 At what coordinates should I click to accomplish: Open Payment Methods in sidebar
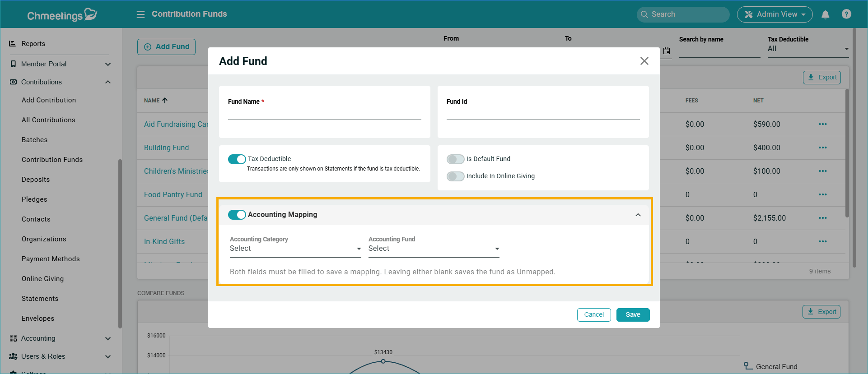click(51, 259)
